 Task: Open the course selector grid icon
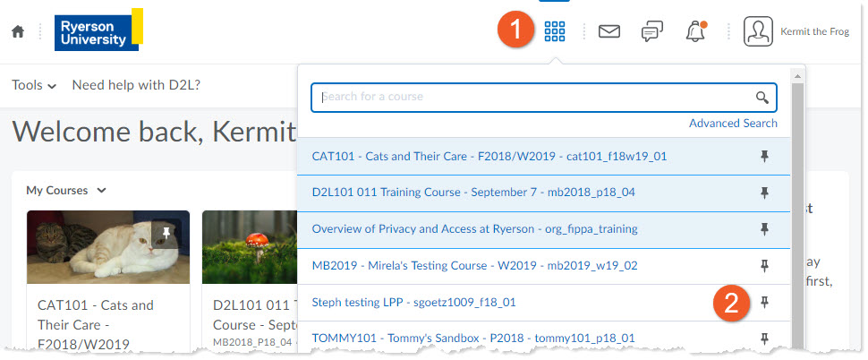coord(555,32)
